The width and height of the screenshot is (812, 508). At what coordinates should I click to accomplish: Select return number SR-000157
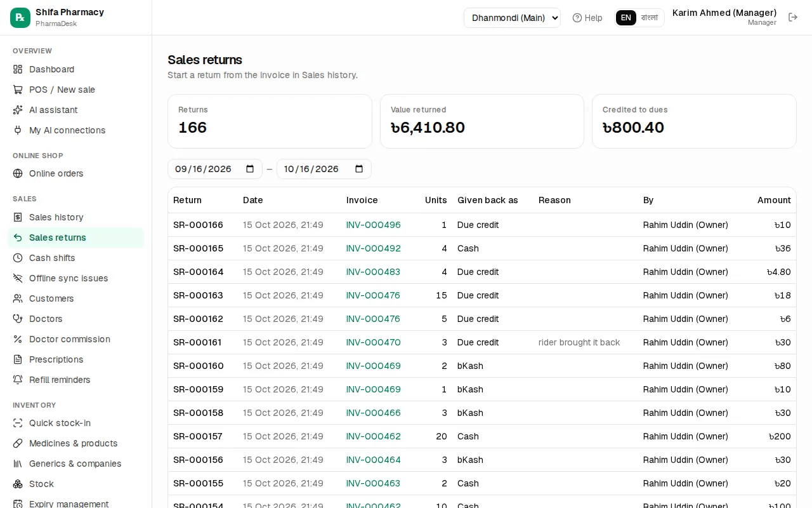198,436
